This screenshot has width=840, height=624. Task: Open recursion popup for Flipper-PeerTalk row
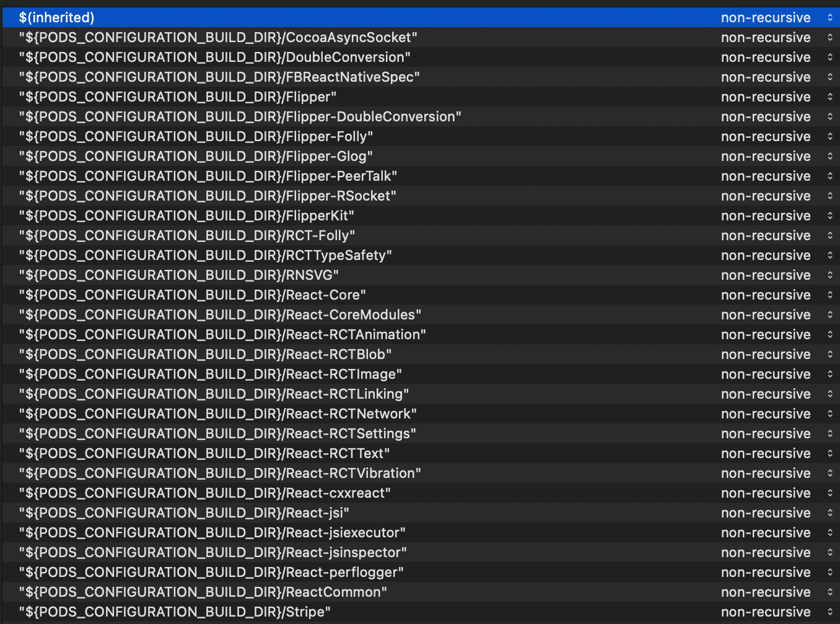tap(778, 176)
